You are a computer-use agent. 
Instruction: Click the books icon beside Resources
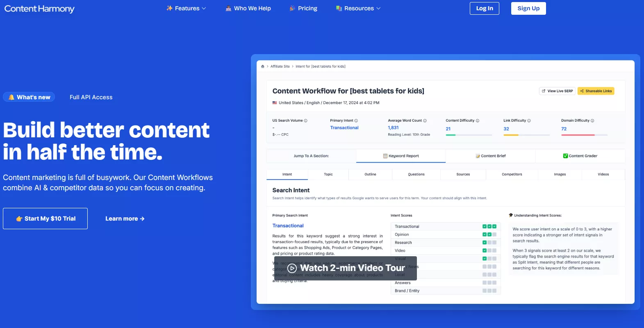(339, 8)
